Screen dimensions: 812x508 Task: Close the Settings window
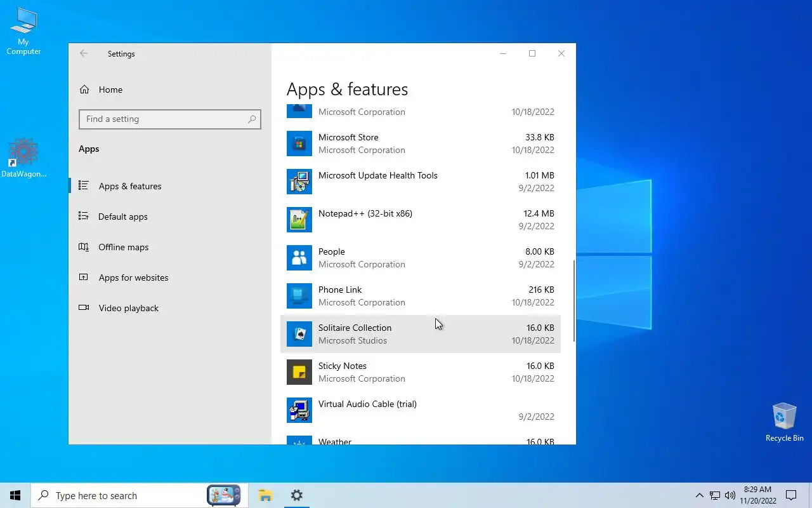[561, 54]
